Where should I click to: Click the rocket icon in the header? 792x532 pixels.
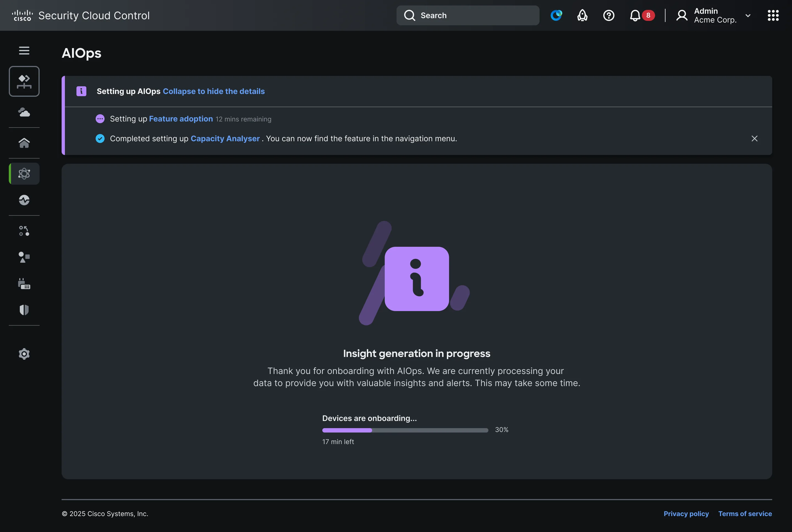click(x=582, y=15)
